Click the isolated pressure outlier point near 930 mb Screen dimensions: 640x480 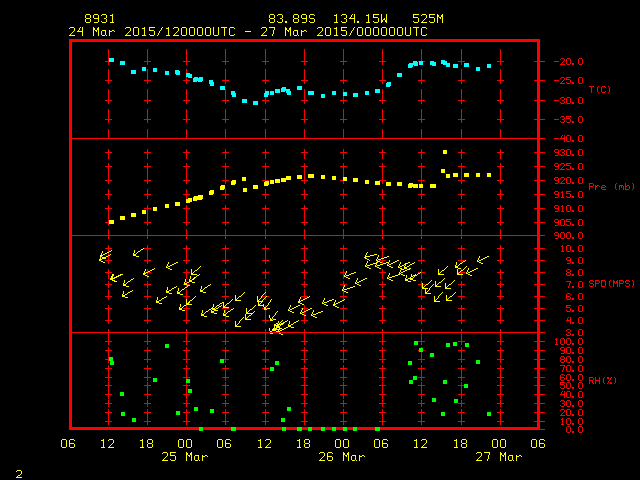point(445,152)
